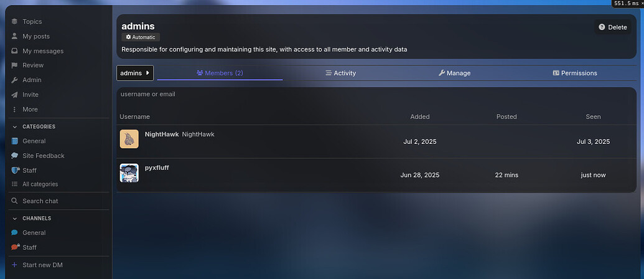Click the Admin wrench icon
This screenshot has height=279, width=644.
coord(15,80)
